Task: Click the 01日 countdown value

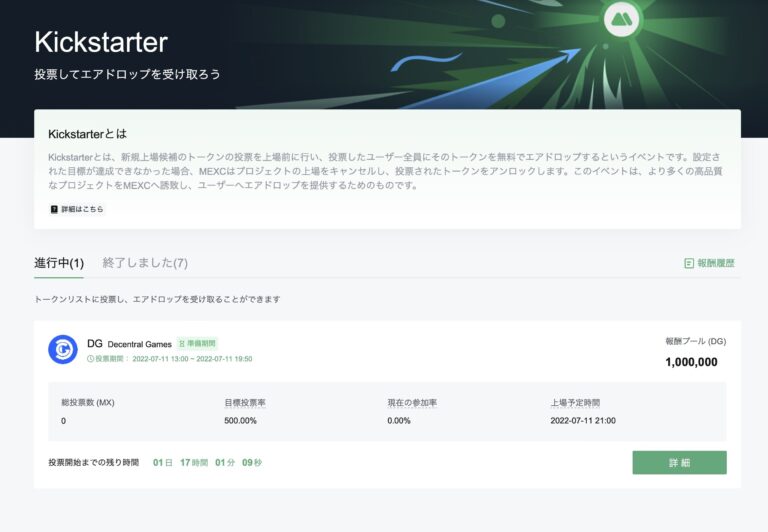Action: point(163,462)
